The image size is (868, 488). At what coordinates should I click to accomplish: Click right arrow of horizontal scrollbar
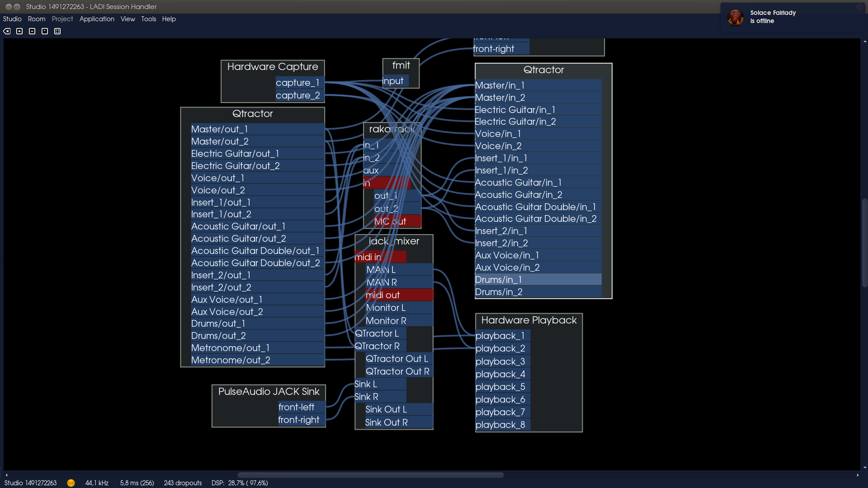(858, 475)
